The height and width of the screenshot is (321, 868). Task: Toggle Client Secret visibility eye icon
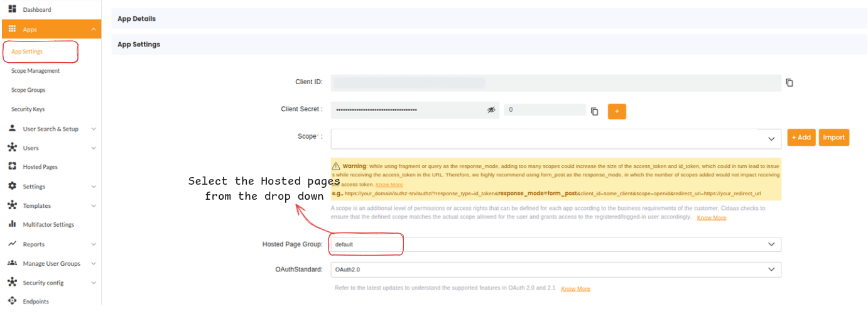(x=491, y=110)
